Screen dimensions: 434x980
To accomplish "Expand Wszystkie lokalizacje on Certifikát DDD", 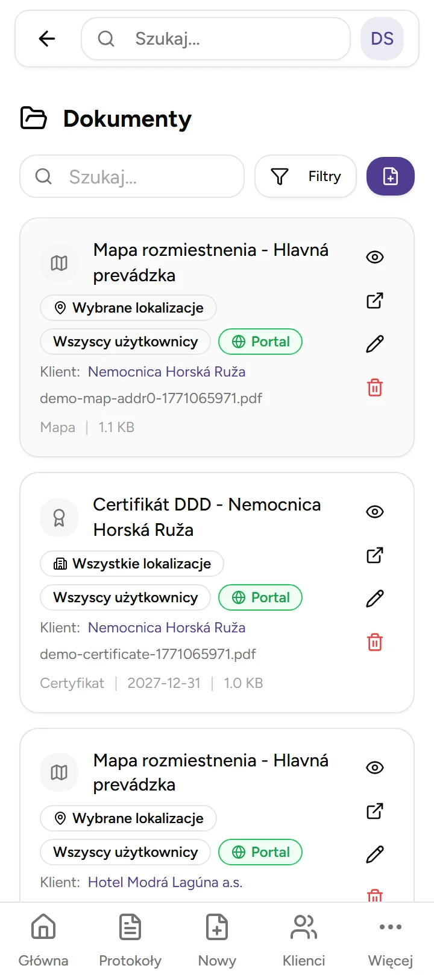I will click(131, 564).
